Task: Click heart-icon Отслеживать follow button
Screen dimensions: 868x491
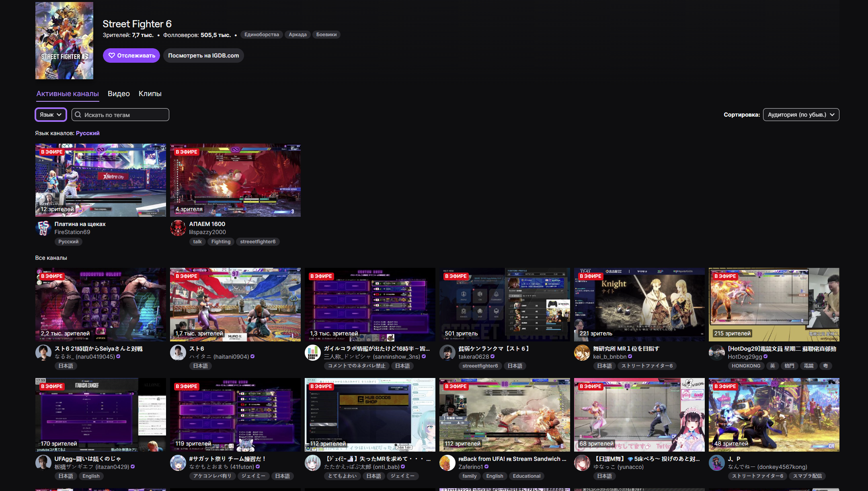Action: [x=131, y=55]
